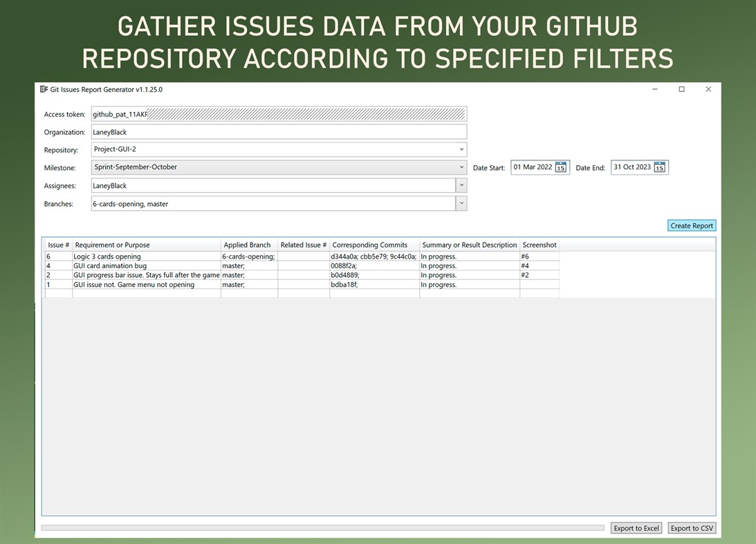The height and width of the screenshot is (544, 756).
Task: Click the Assignees text field
Action: [x=273, y=185]
